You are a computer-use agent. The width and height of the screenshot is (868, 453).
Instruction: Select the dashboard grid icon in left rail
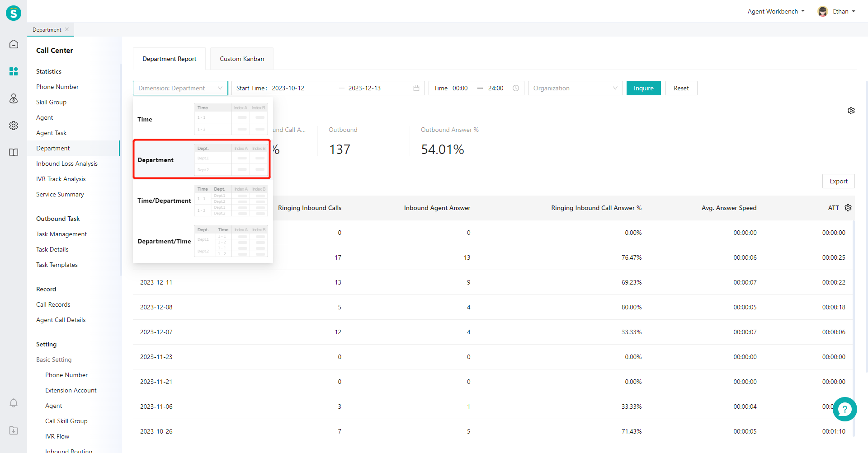point(14,71)
